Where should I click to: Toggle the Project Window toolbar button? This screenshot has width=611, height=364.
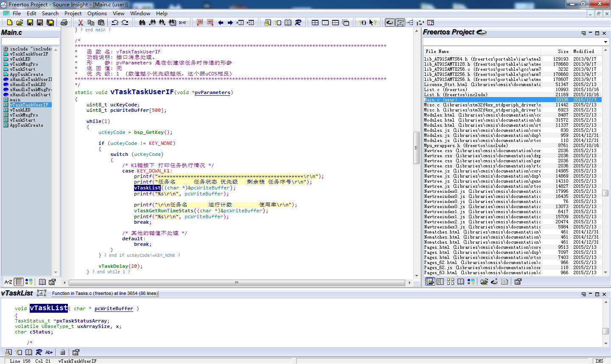tap(390, 22)
